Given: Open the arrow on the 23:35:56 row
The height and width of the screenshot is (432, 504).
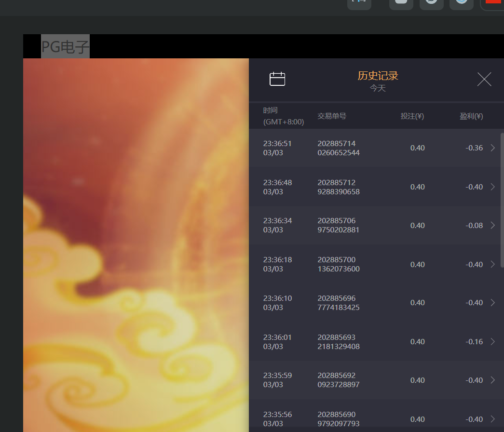Looking at the screenshot, I should click(492, 419).
